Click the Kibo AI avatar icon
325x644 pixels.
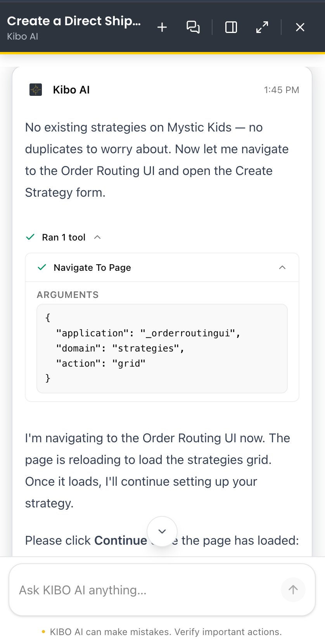36,90
